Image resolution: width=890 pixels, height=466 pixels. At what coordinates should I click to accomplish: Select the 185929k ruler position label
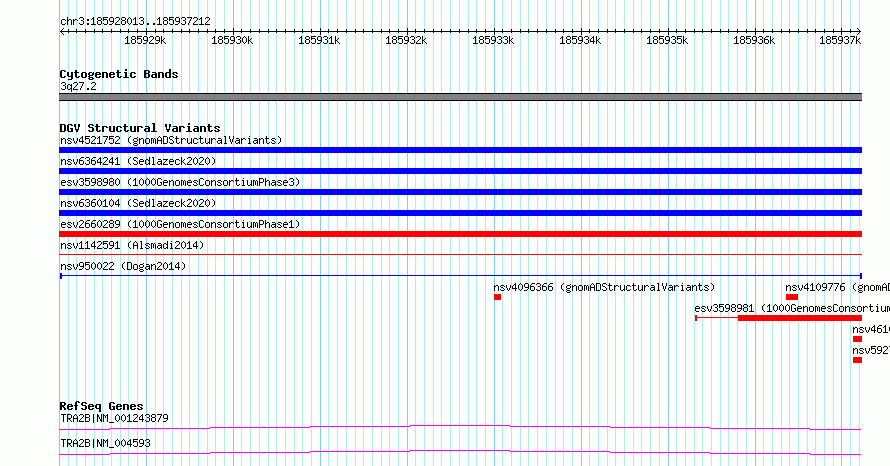tap(145, 40)
